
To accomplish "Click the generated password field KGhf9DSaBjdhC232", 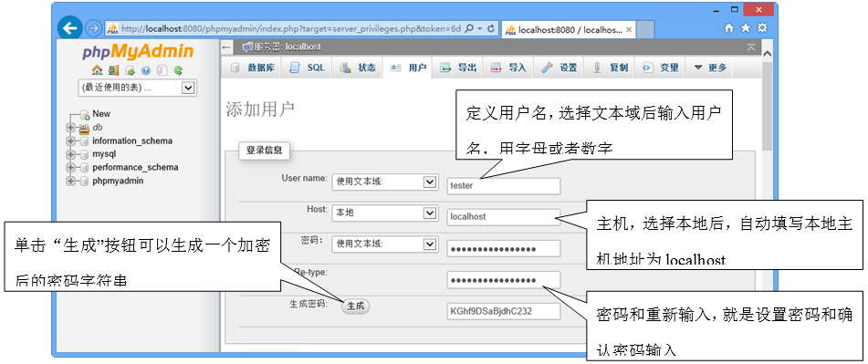I will click(503, 311).
